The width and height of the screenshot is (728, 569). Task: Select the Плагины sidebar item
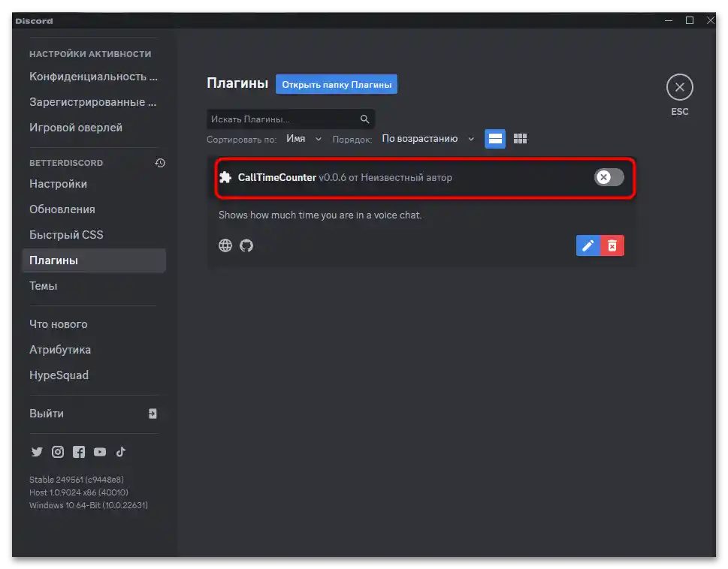coord(94,260)
